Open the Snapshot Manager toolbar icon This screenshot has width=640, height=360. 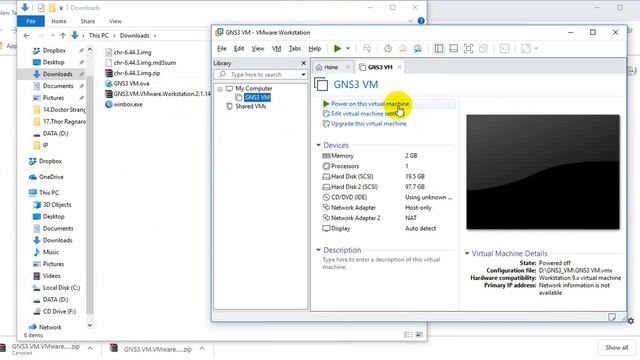pyautogui.click(x=418, y=49)
